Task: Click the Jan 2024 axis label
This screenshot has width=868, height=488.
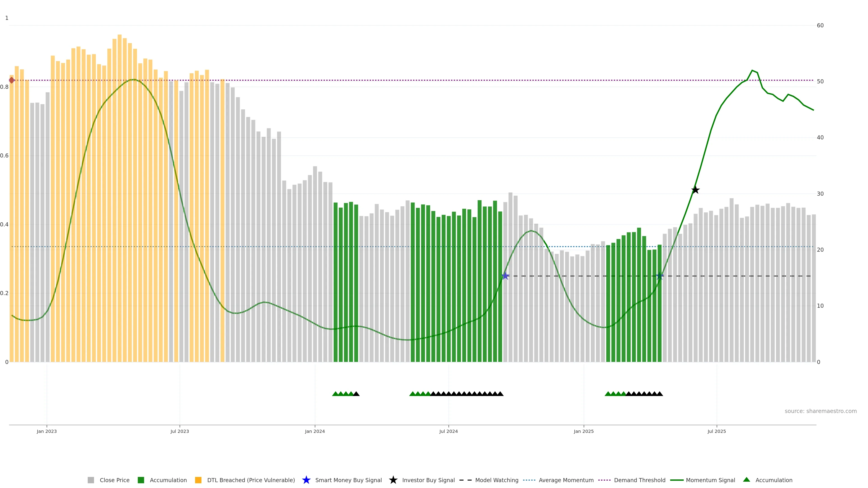Action: 315,431
